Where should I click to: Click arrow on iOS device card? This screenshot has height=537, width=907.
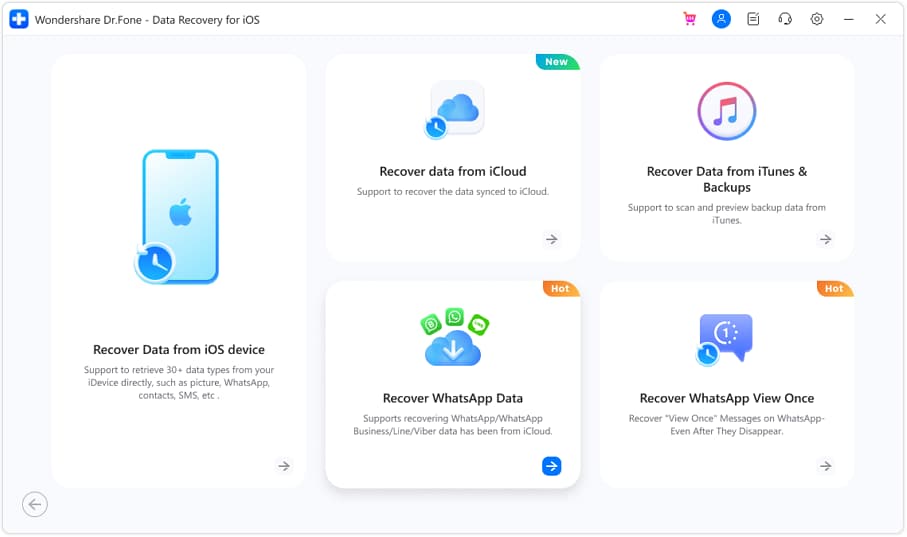coord(284,466)
